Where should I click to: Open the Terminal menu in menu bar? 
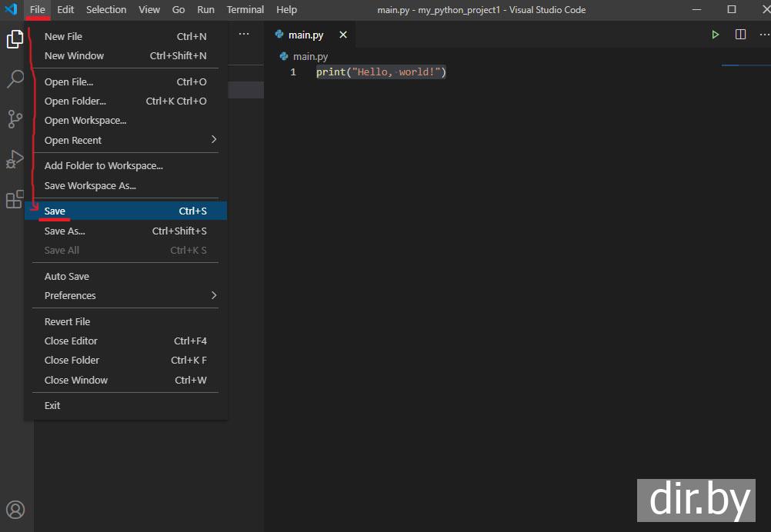click(245, 9)
